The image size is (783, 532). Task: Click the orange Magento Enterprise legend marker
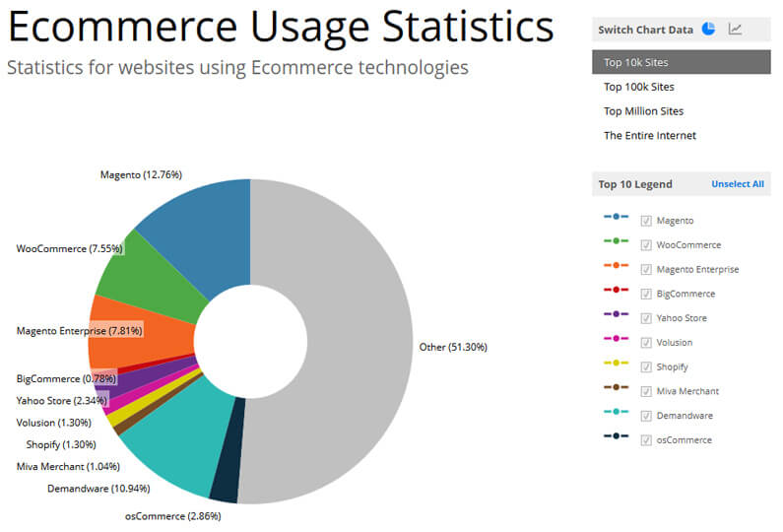pos(616,265)
